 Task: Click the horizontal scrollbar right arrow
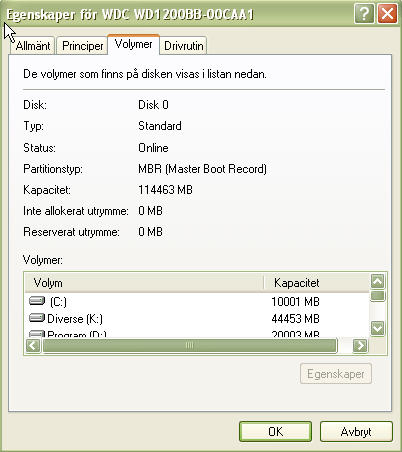pos(360,345)
